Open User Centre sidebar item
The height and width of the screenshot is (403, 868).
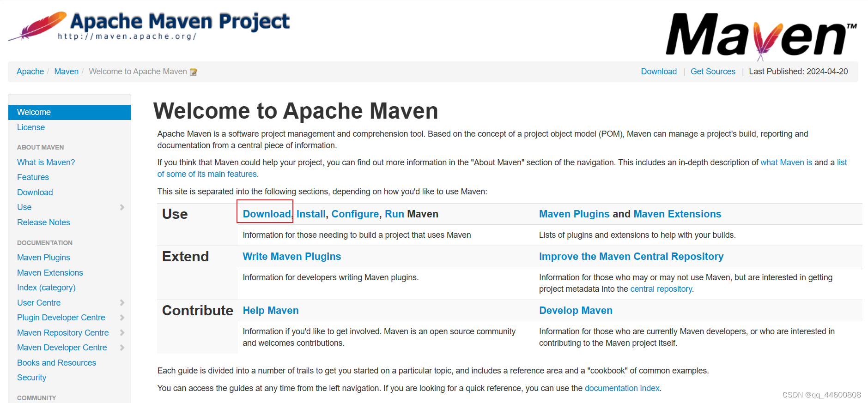(x=39, y=303)
